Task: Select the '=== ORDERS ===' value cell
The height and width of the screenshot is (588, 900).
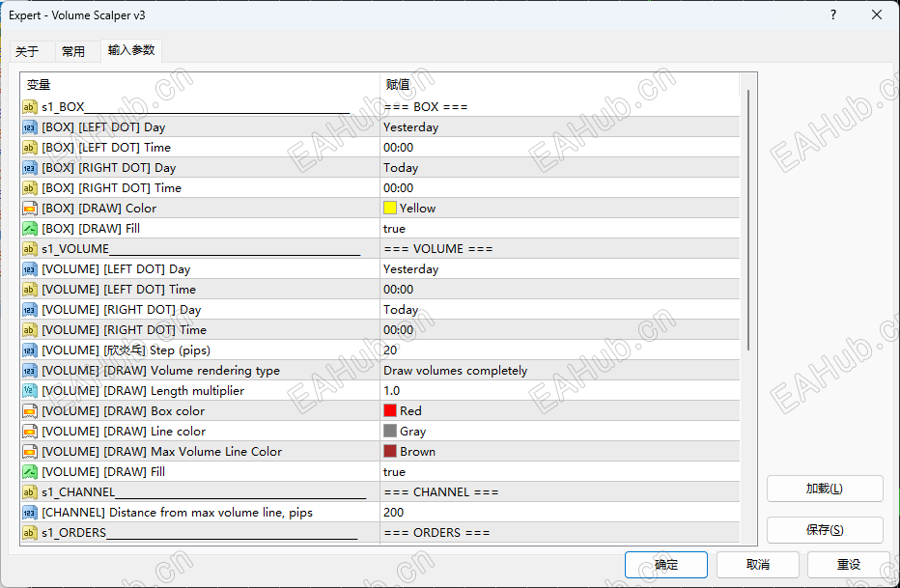Action: (560, 532)
